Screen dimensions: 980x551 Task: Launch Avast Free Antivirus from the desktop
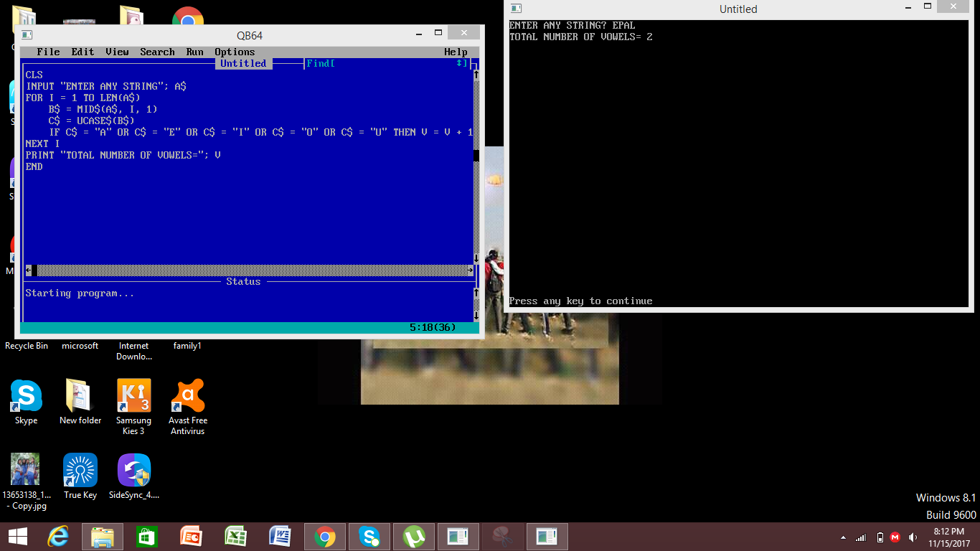[x=187, y=393]
